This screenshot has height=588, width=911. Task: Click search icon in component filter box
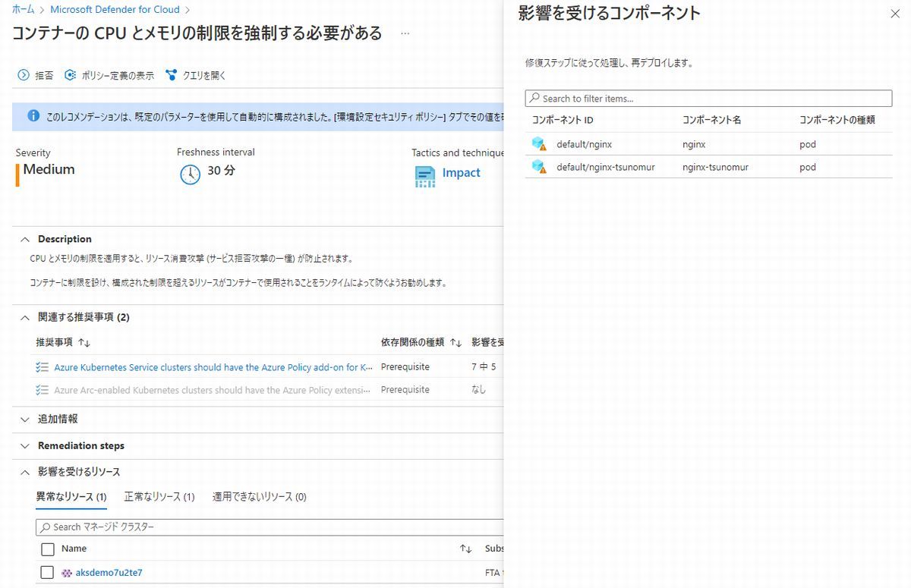tap(534, 99)
